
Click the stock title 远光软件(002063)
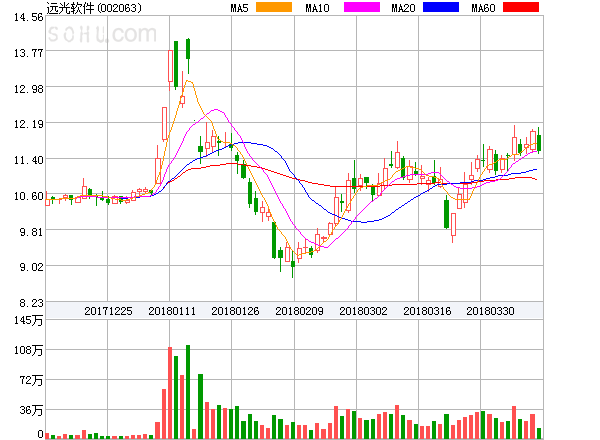pos(94,8)
